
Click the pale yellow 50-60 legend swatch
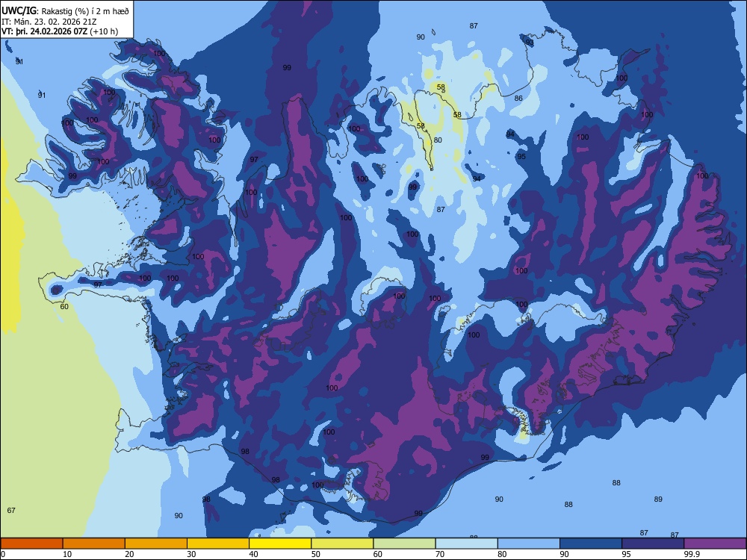342,544
